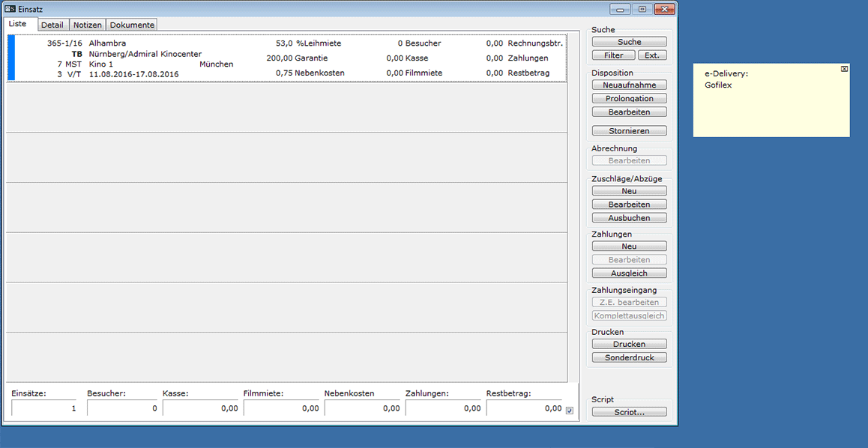Click Ausbuchen under Zuschläge/Abzüge
This screenshot has height=448, width=868.
click(629, 218)
